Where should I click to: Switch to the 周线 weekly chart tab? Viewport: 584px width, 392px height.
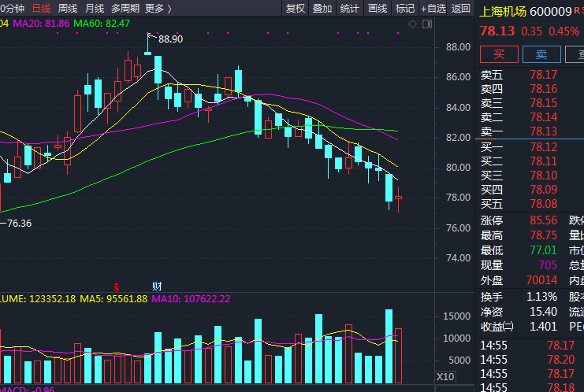pos(68,9)
